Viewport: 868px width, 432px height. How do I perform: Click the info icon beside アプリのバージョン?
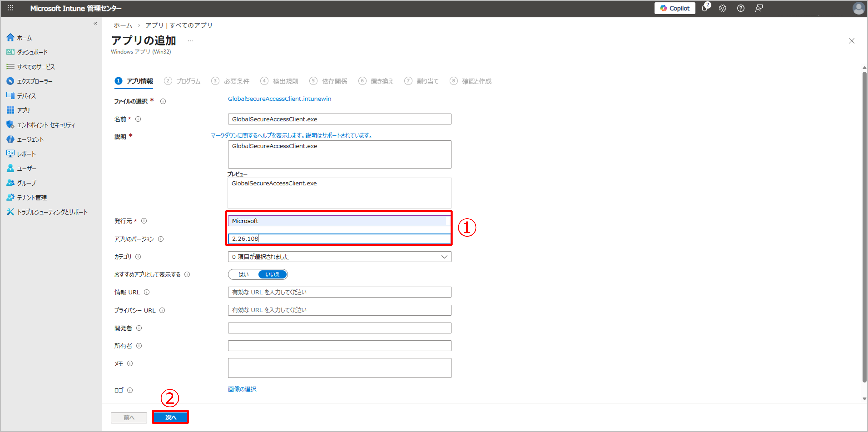pyautogui.click(x=161, y=239)
